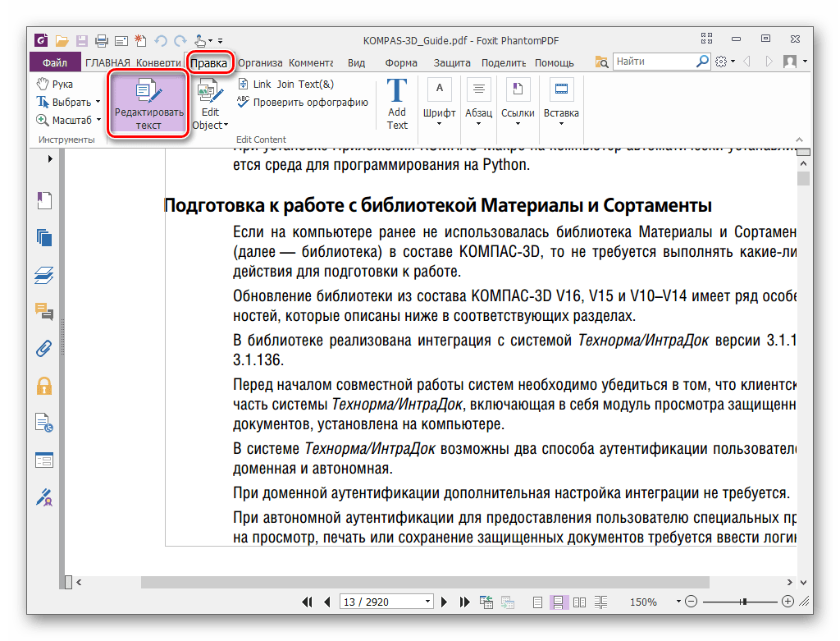Toggle continuous scrolling page view
840x641 pixels.
pos(559,602)
